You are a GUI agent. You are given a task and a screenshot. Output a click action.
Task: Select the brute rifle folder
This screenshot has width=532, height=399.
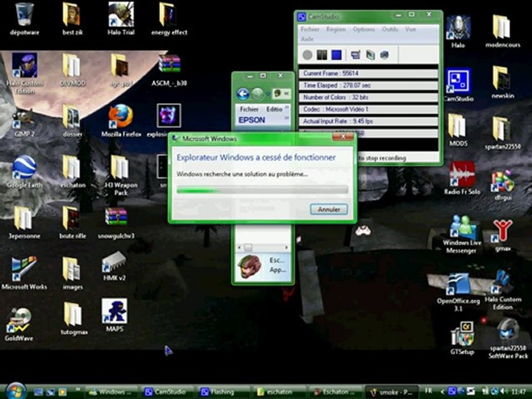click(72, 222)
